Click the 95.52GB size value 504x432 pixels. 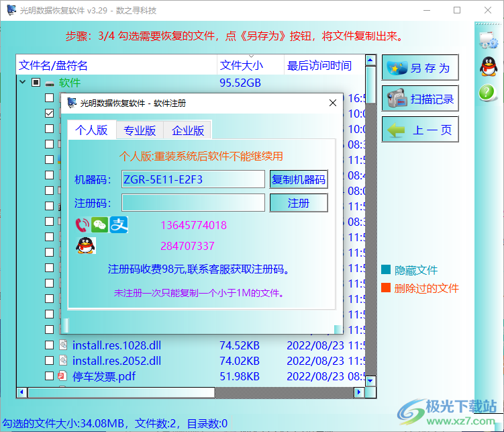240,83
